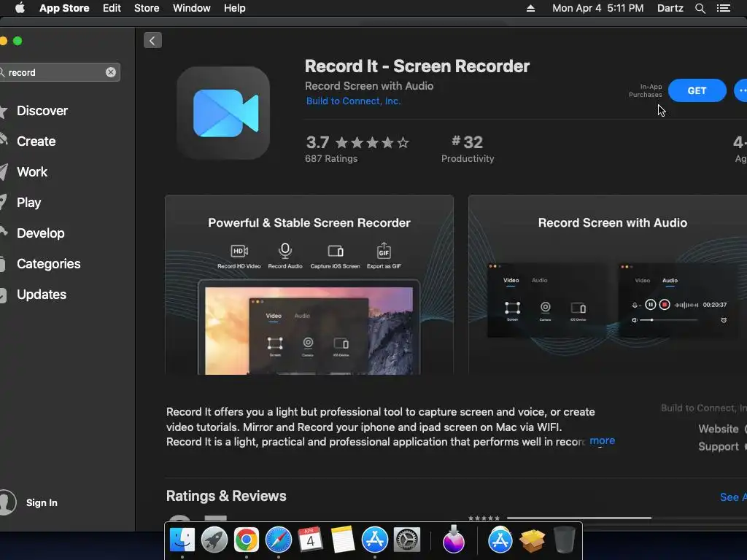
Task: Open the Discover section
Action: click(x=42, y=111)
